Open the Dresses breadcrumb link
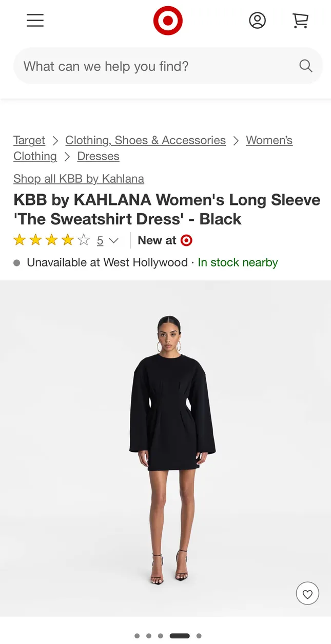The image size is (331, 644). (98, 156)
